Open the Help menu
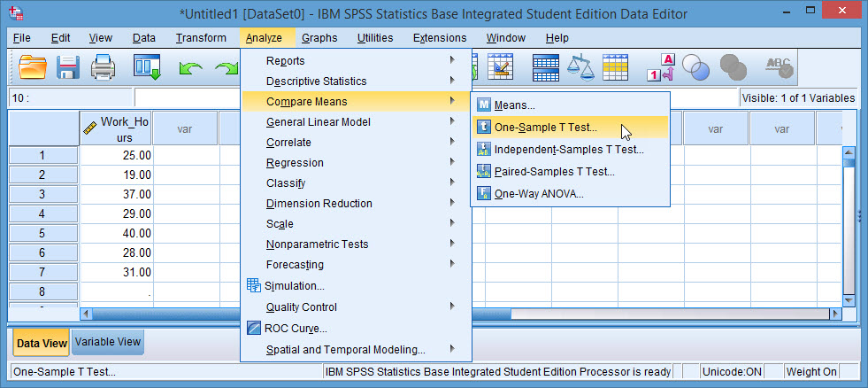Image resolution: width=868 pixels, height=388 pixels. pos(557,38)
